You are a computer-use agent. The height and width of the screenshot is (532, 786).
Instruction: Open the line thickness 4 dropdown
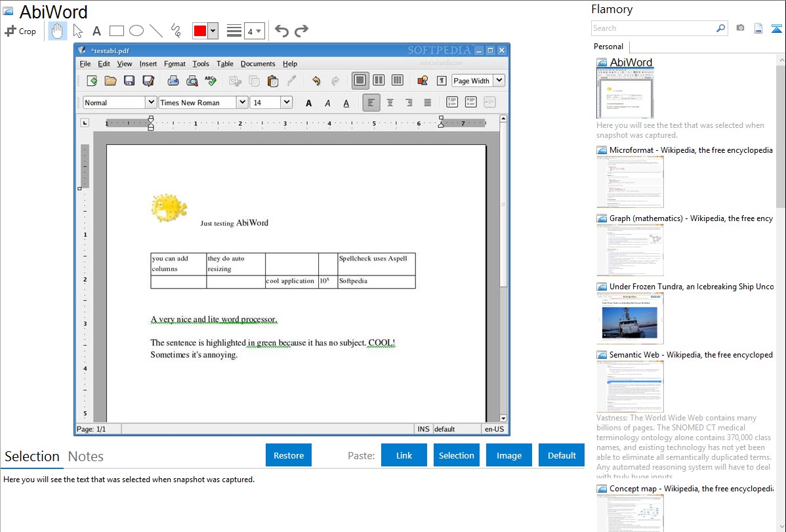(x=254, y=31)
